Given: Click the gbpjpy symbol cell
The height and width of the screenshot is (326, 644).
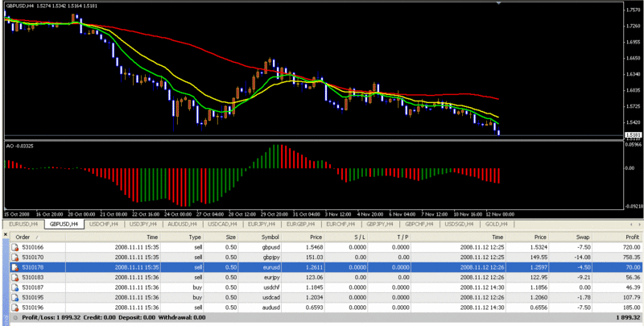Looking at the screenshot, I should coord(271,258).
